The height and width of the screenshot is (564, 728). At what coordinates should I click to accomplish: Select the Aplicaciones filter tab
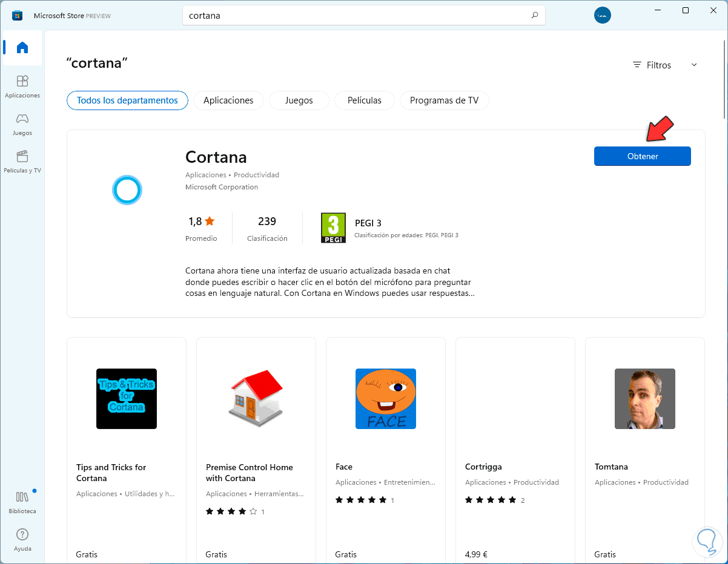pos(228,100)
